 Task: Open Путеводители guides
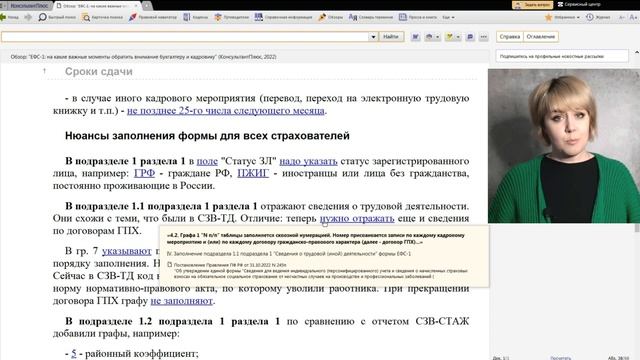click(231, 17)
